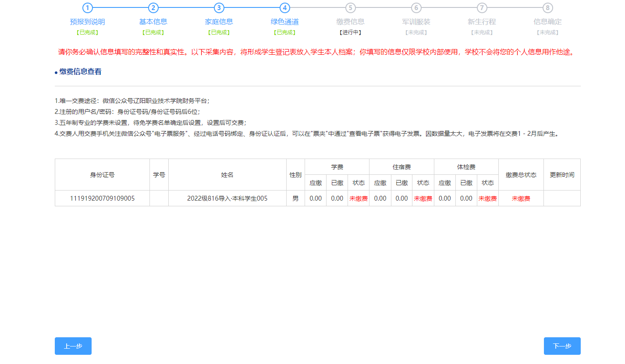Viewport: 625px width, 364px height.
Task: Click the 上一步 button
Action: 73,346
